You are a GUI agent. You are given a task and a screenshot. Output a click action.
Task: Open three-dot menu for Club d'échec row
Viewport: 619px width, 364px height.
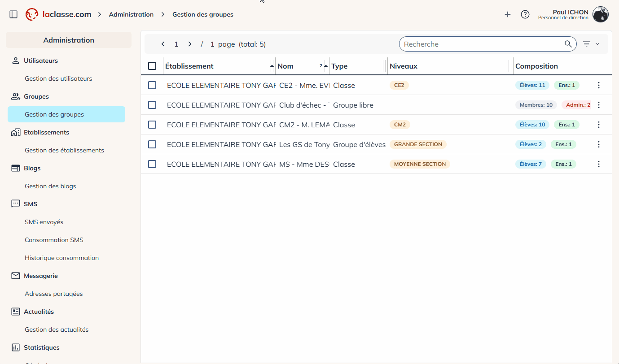tap(598, 105)
